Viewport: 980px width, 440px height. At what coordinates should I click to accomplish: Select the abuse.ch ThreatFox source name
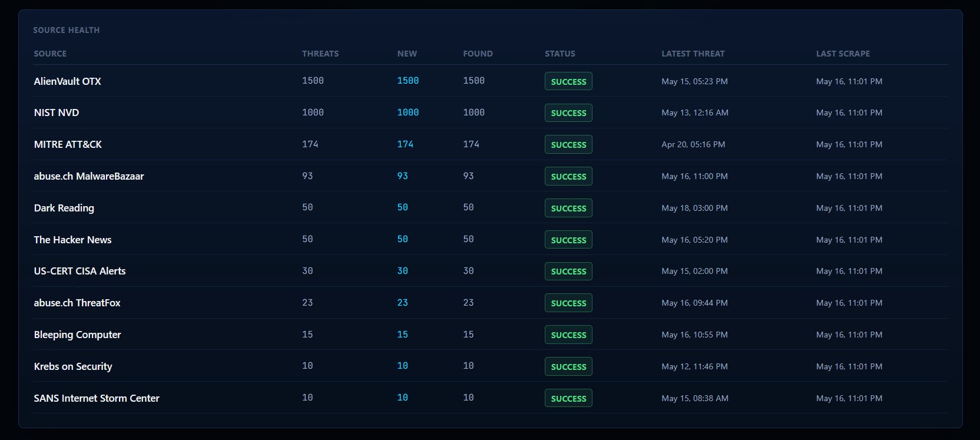click(77, 303)
